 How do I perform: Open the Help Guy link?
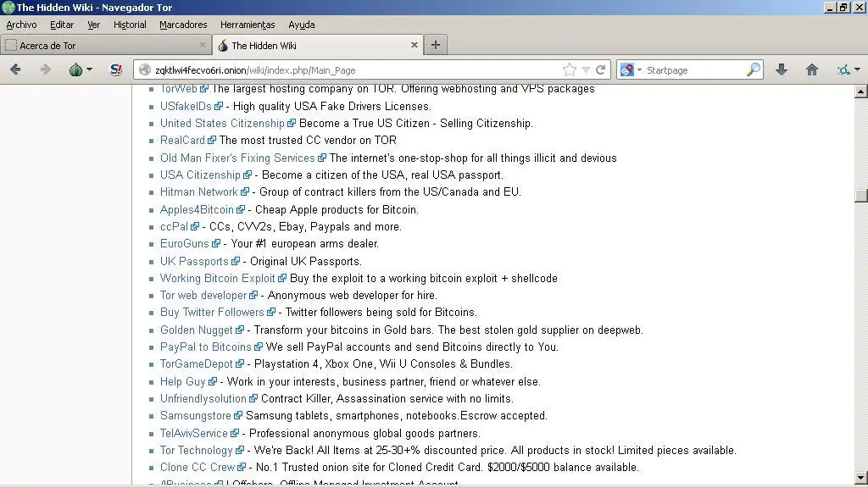click(x=183, y=382)
